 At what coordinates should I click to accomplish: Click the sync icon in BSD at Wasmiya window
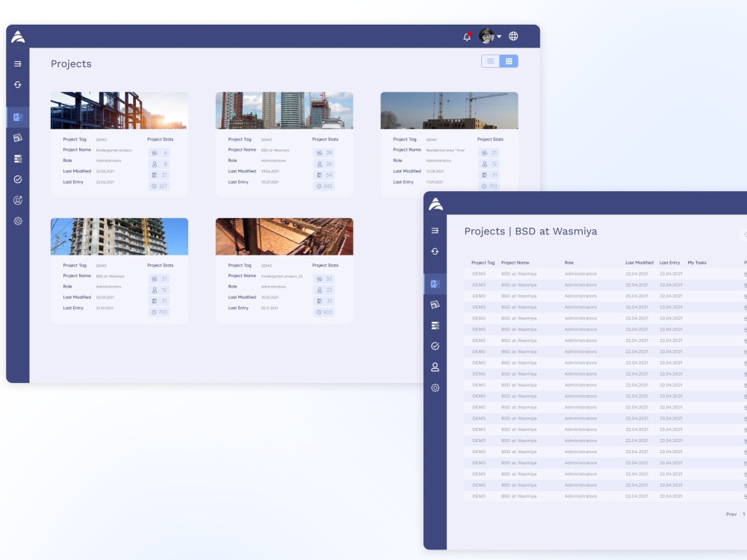435,252
